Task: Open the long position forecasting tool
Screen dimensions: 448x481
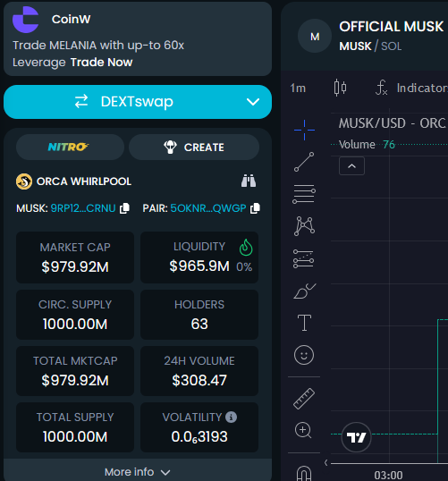Action: click(x=303, y=258)
